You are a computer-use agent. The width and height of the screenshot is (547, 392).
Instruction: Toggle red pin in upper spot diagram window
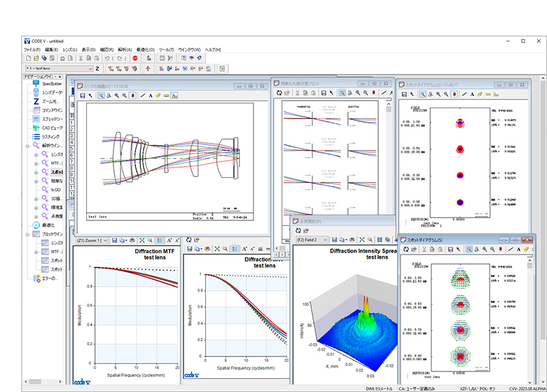pos(454,94)
